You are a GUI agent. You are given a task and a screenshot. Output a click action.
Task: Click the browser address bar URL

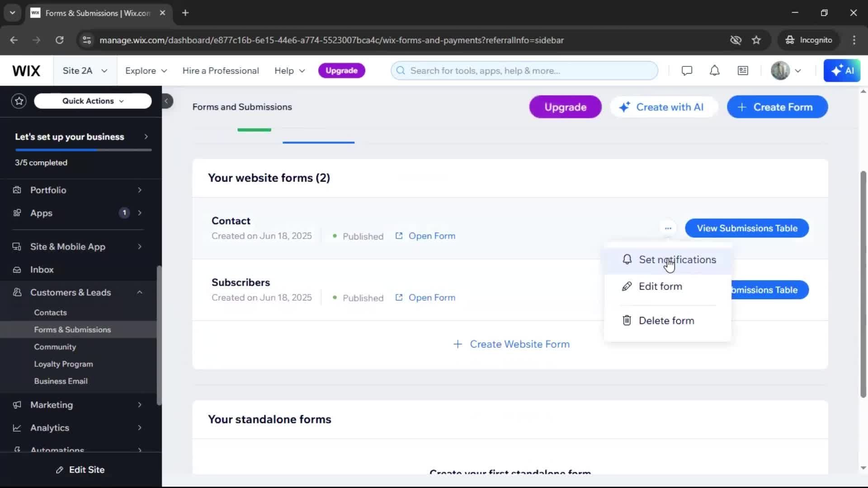tap(331, 40)
